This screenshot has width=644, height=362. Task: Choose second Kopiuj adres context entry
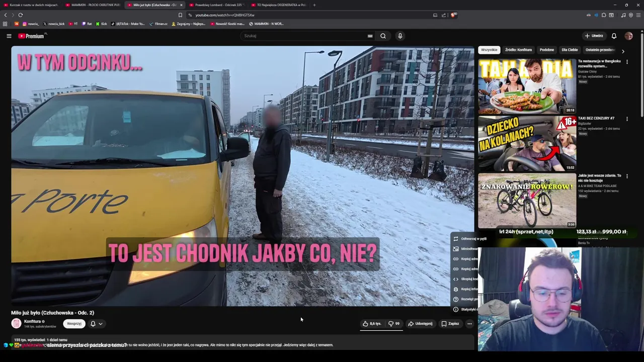464,269
